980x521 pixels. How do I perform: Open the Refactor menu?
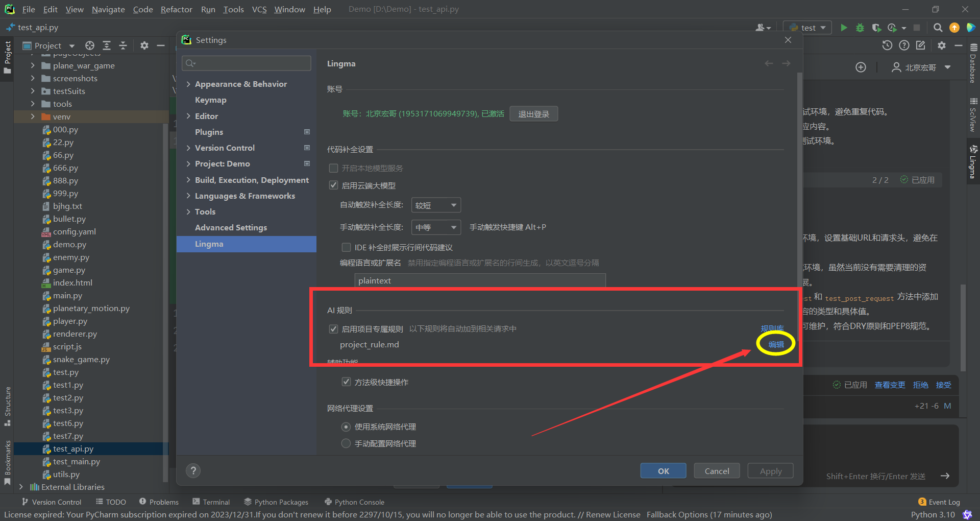[x=176, y=9]
